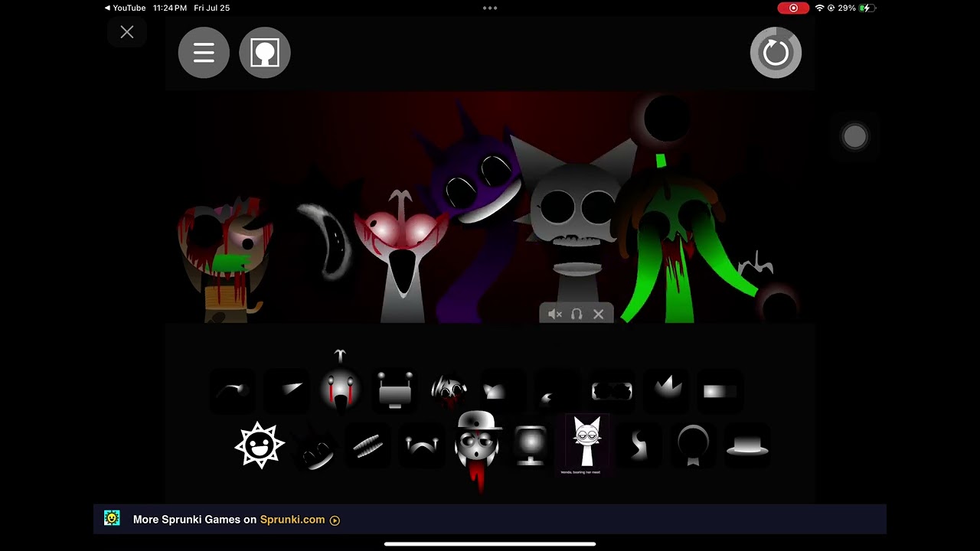This screenshot has width=980, height=551.
Task: Choose the goggles-shaped sound icon
Action: 612,391
